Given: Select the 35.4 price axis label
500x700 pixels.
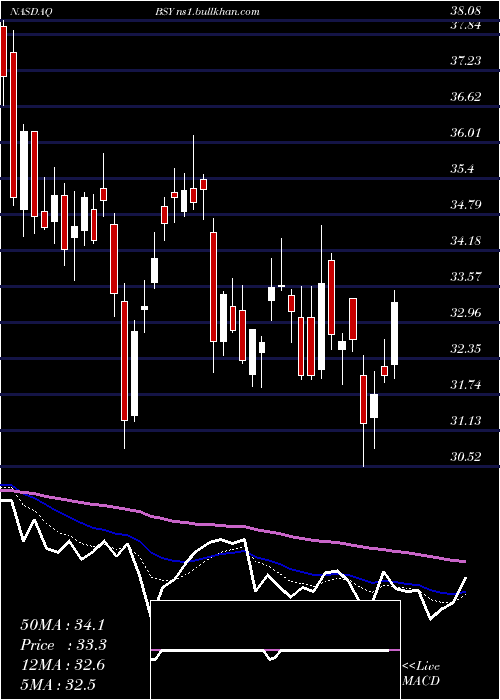Looking at the screenshot, I should (462, 169).
